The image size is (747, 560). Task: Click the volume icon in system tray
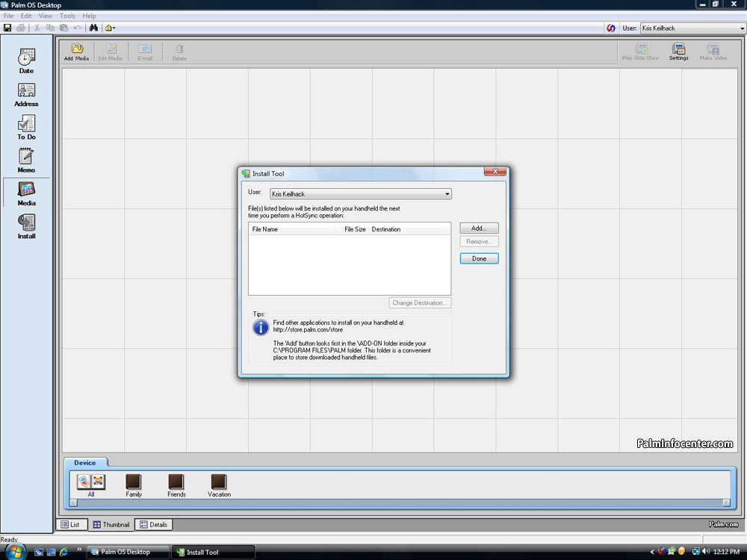(706, 552)
